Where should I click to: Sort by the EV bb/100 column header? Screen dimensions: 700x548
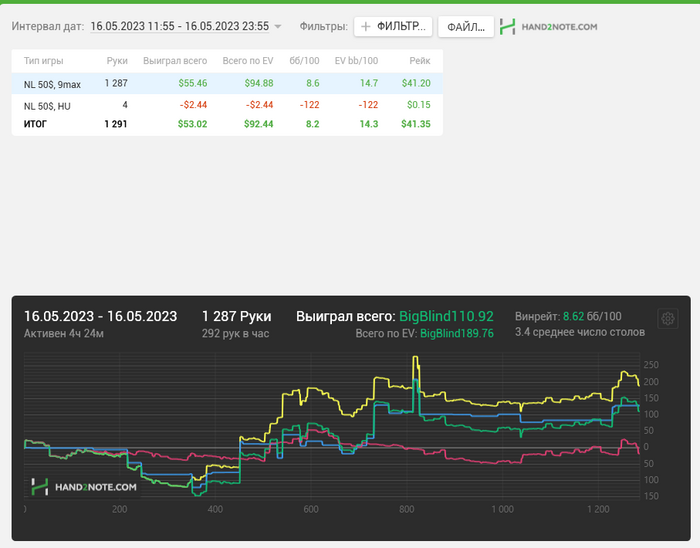point(356,61)
